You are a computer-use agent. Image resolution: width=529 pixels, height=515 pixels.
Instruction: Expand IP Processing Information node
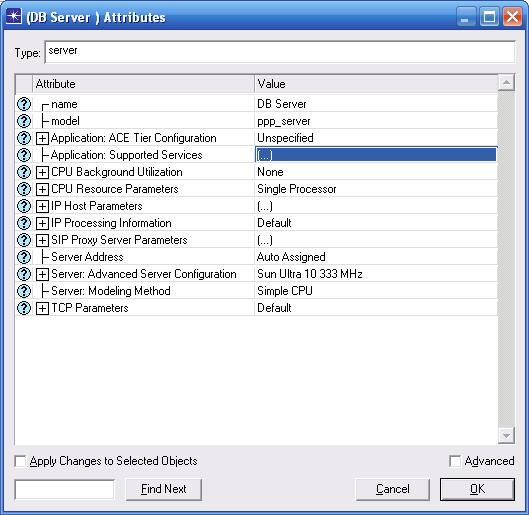tap(42, 223)
